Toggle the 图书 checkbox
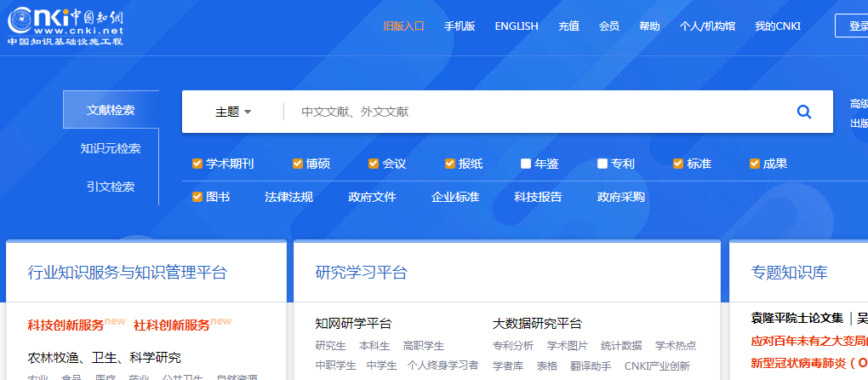The height and width of the screenshot is (380, 868). (197, 197)
